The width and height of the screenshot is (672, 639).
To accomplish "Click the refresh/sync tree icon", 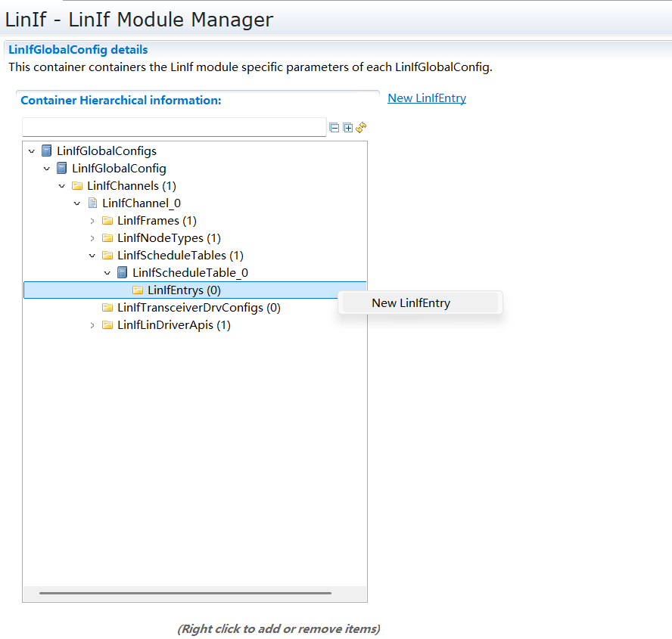I will (x=361, y=128).
